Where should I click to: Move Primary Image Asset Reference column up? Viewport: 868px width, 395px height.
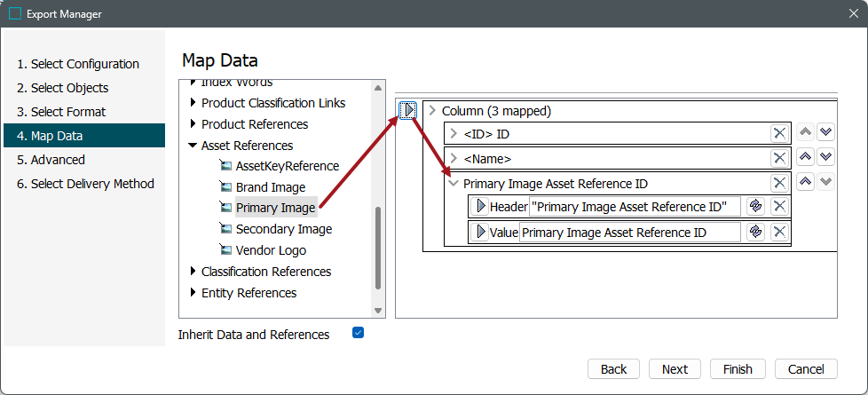point(806,182)
